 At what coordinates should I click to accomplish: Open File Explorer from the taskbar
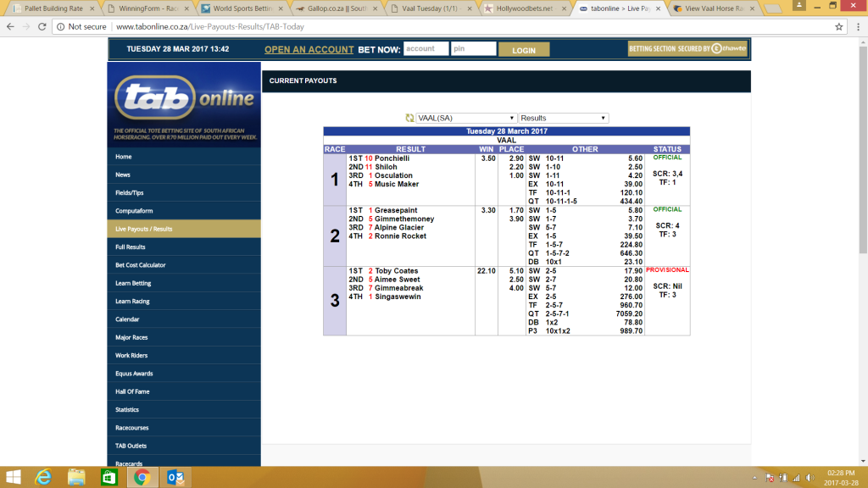(77, 477)
